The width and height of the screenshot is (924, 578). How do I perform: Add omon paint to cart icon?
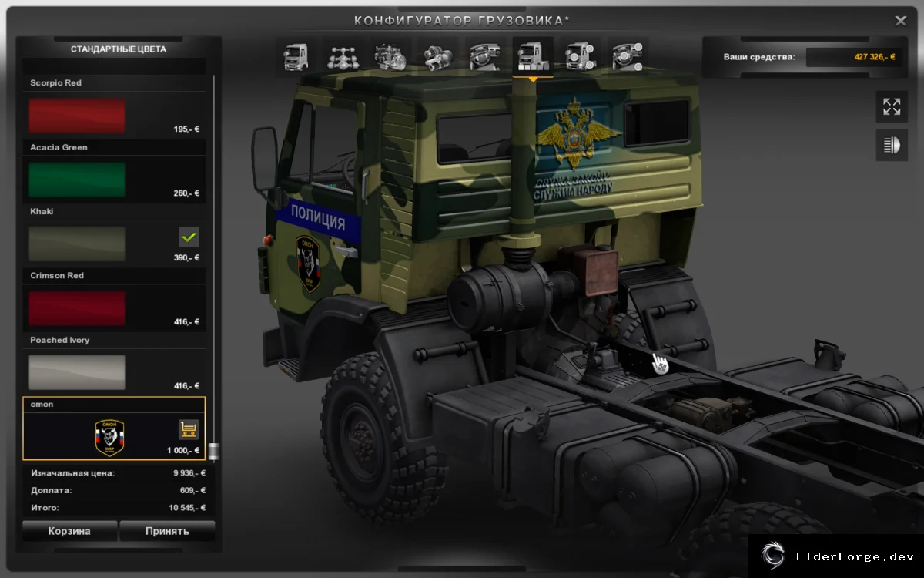pos(188,429)
